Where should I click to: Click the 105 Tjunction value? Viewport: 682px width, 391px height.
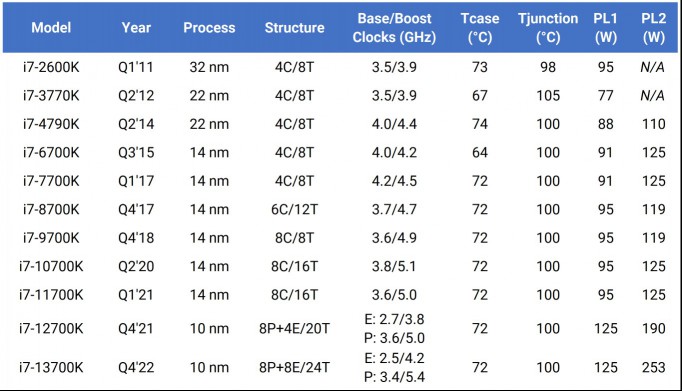point(548,96)
